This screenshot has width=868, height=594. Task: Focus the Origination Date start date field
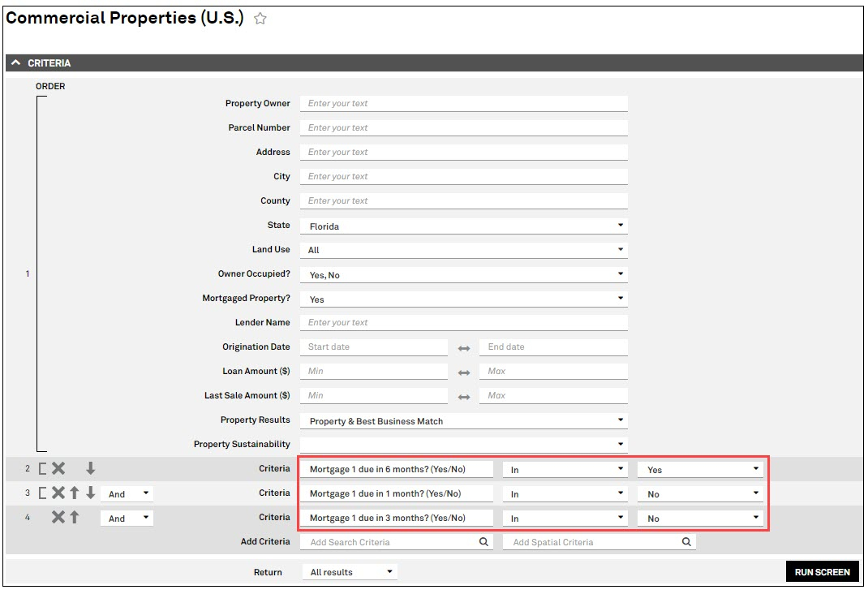[374, 347]
